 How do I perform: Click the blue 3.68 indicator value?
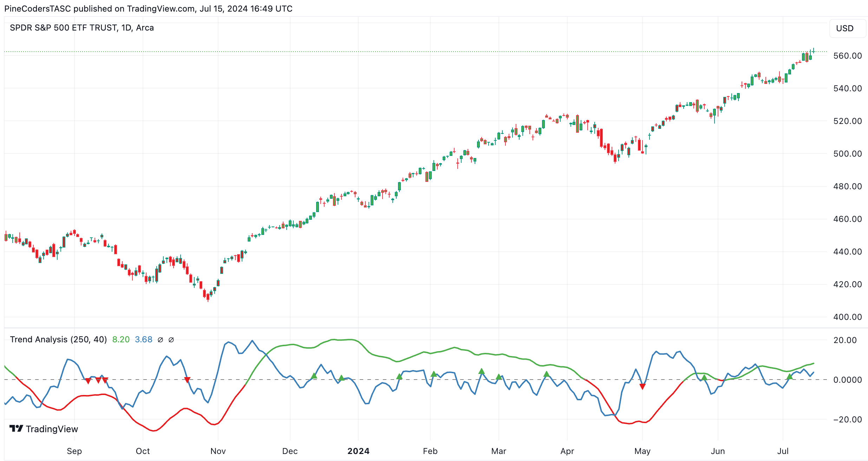144,340
